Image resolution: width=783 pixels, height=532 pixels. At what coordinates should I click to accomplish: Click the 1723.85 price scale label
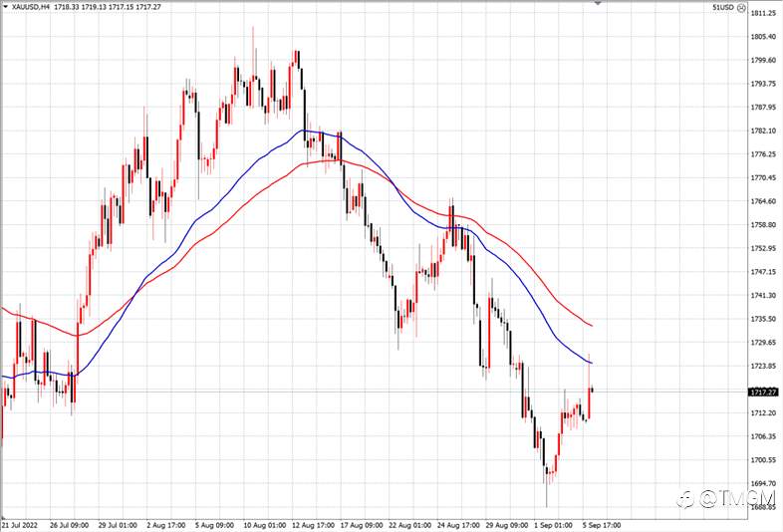(x=763, y=366)
